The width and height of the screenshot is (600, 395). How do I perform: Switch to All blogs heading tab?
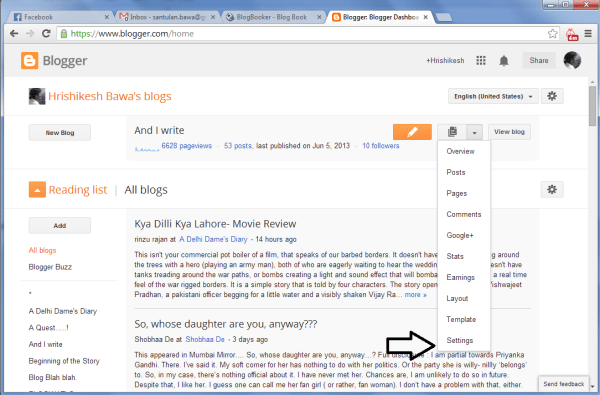(146, 189)
